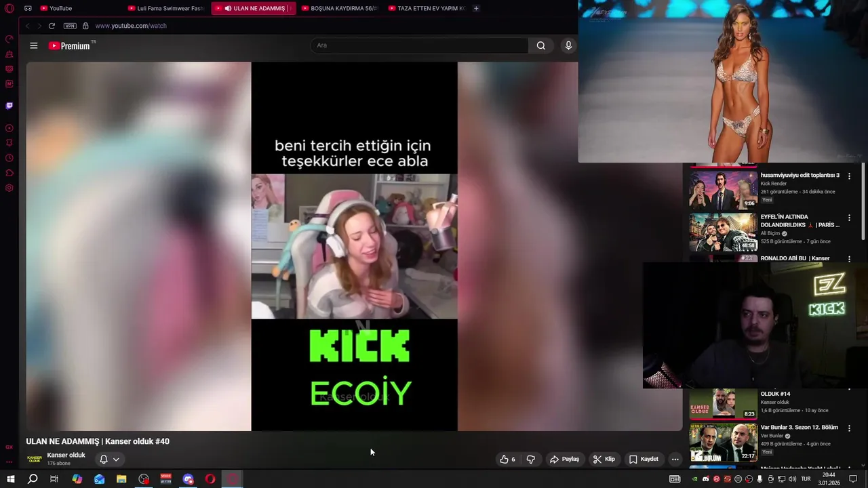The width and height of the screenshot is (868, 488).
Task: Click the main video player to pause
Action: (x=354, y=246)
